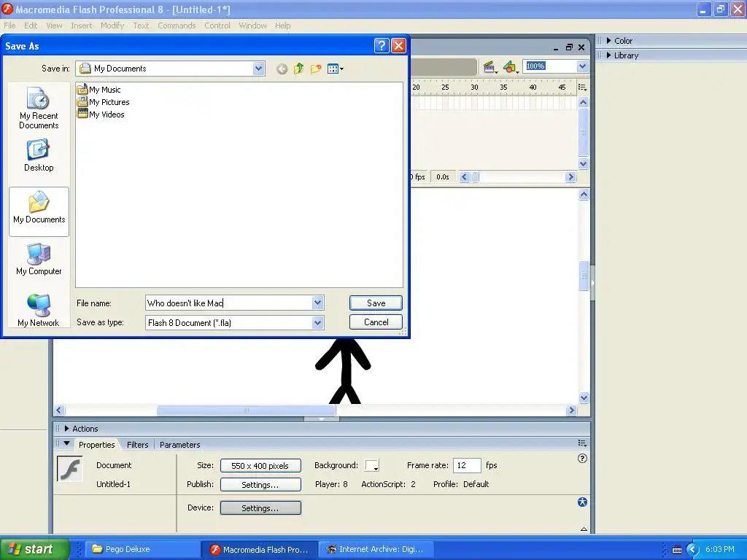
Task: Open the File name dropdown arrow
Action: [318, 303]
